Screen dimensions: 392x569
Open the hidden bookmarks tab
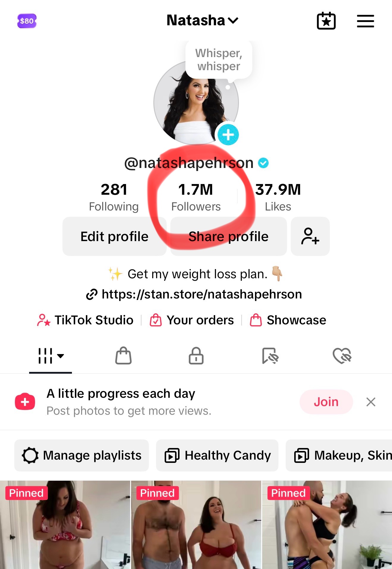tap(270, 356)
